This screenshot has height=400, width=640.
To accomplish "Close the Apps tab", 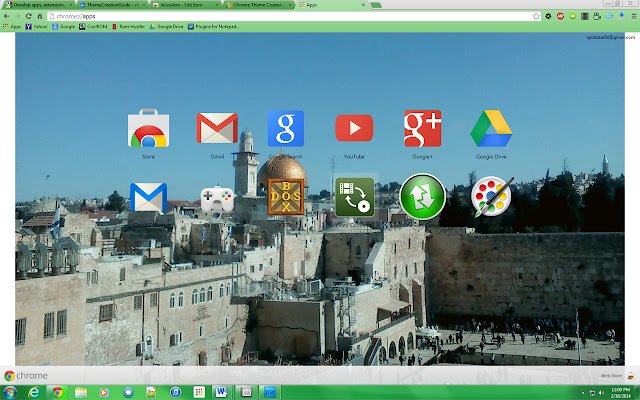I will (x=363, y=5).
